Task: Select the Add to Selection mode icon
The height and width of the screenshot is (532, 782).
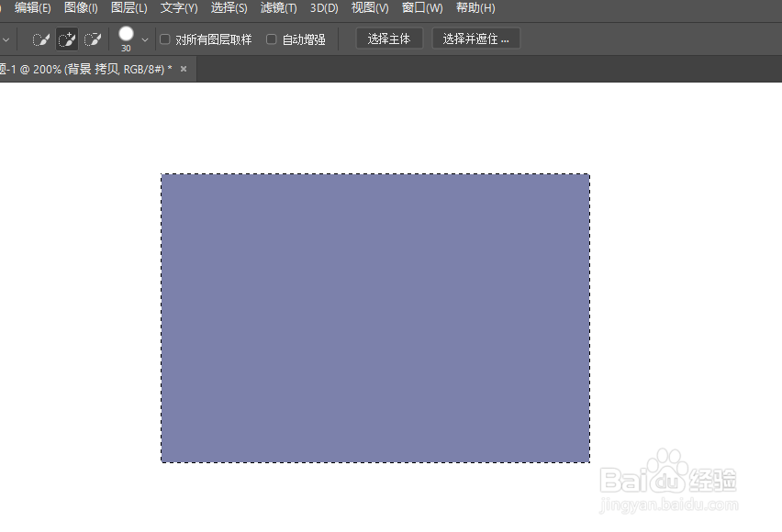Action: tap(67, 39)
